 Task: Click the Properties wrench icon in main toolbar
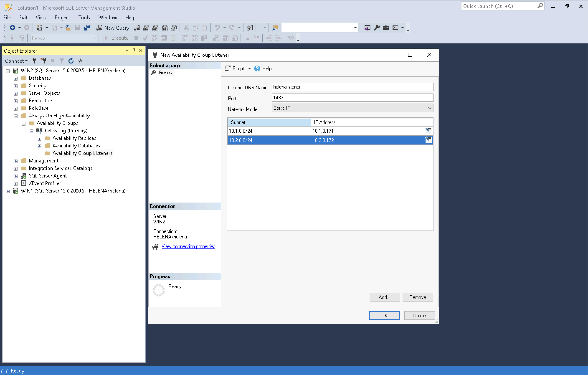pyautogui.click(x=376, y=28)
